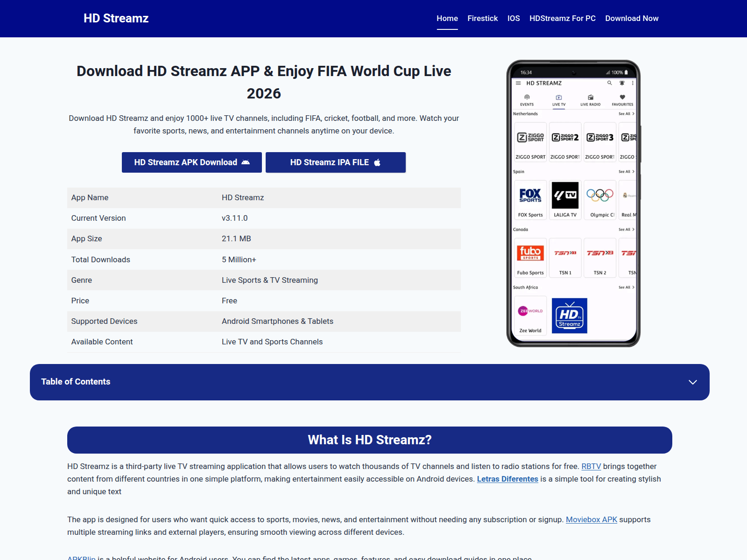Click the Fubo Sports channel logo
The width and height of the screenshot is (747, 560).
pyautogui.click(x=530, y=253)
